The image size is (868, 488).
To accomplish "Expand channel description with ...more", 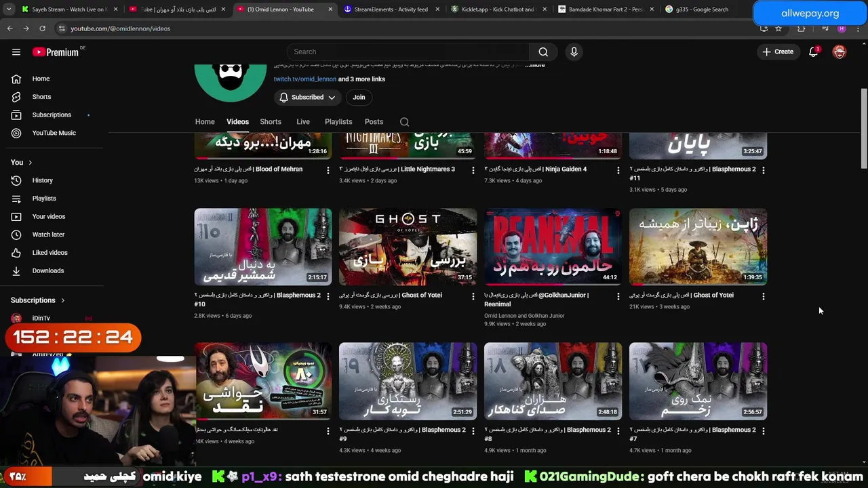I will (x=534, y=65).
